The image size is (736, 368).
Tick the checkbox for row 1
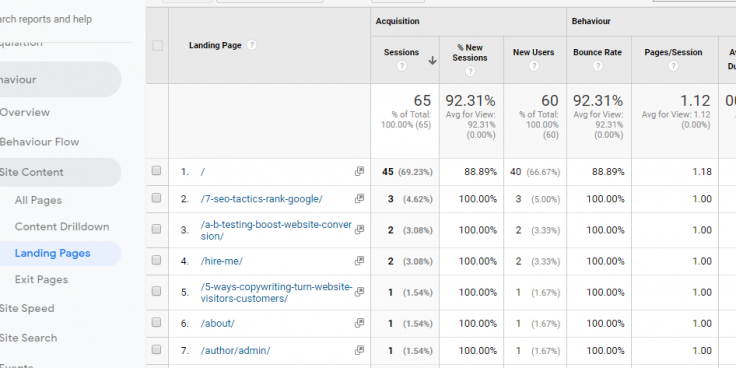tap(156, 171)
